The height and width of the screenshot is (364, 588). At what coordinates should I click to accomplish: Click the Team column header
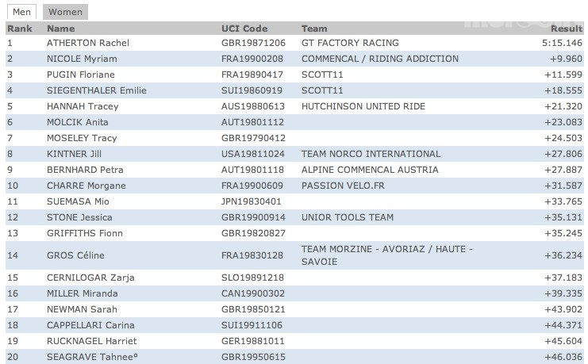[x=314, y=29]
